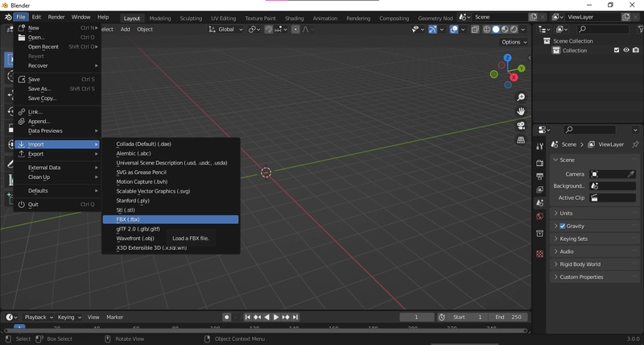Collapse the Scene panel
644x345 pixels.
point(594,160)
